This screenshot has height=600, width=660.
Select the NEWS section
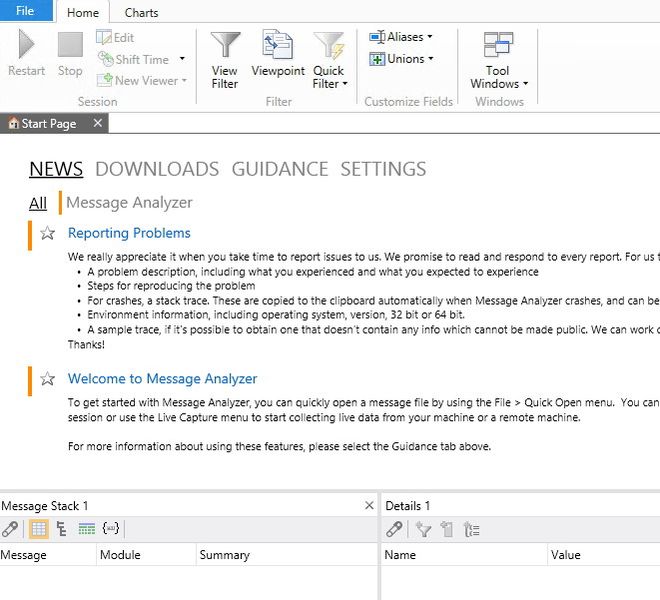tap(56, 169)
